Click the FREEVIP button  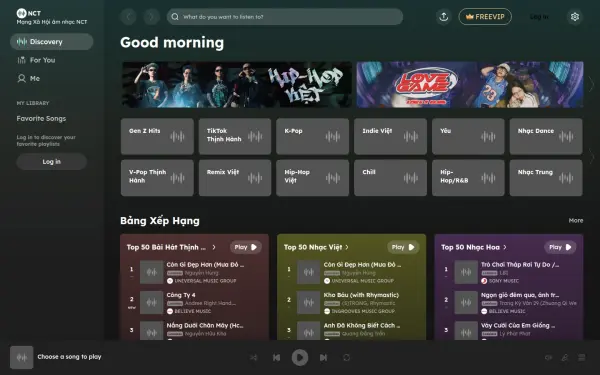[485, 17]
